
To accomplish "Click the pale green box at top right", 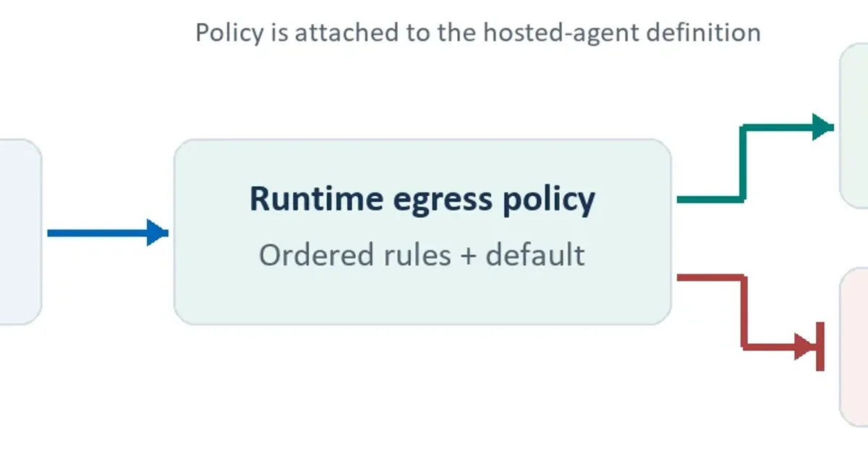I will coord(854,125).
